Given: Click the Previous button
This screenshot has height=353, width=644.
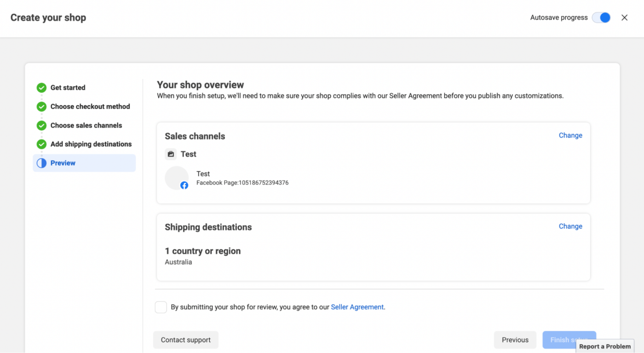Looking at the screenshot, I should click(515, 340).
